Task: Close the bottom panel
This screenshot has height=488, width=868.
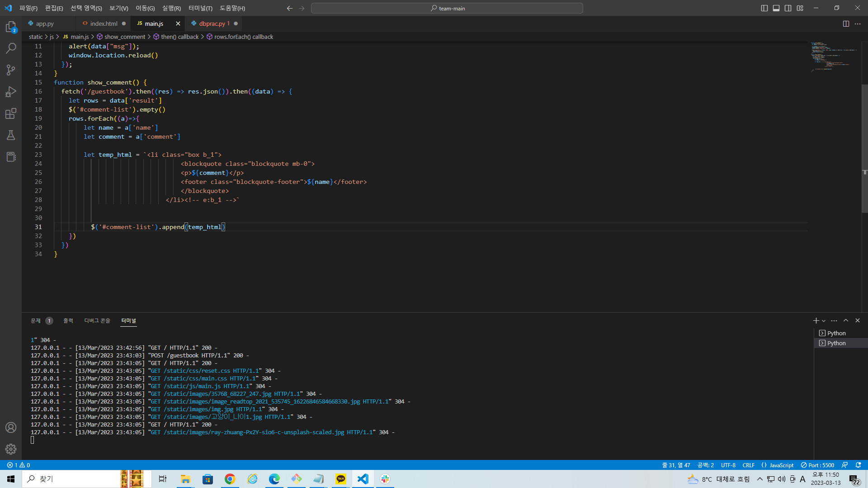Action: click(858, 321)
